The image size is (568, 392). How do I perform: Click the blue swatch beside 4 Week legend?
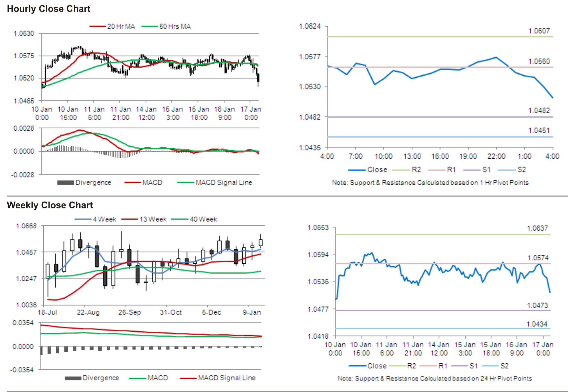[x=83, y=219]
